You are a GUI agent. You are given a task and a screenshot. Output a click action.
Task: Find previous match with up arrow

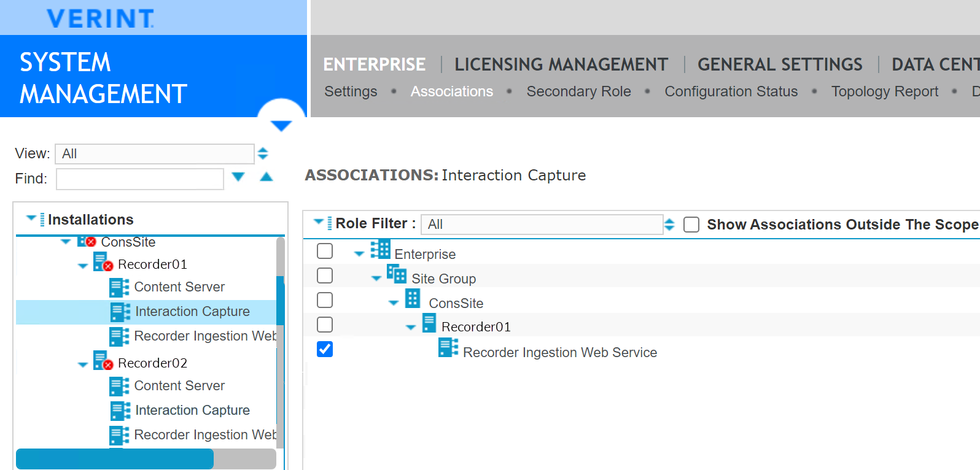(x=266, y=177)
